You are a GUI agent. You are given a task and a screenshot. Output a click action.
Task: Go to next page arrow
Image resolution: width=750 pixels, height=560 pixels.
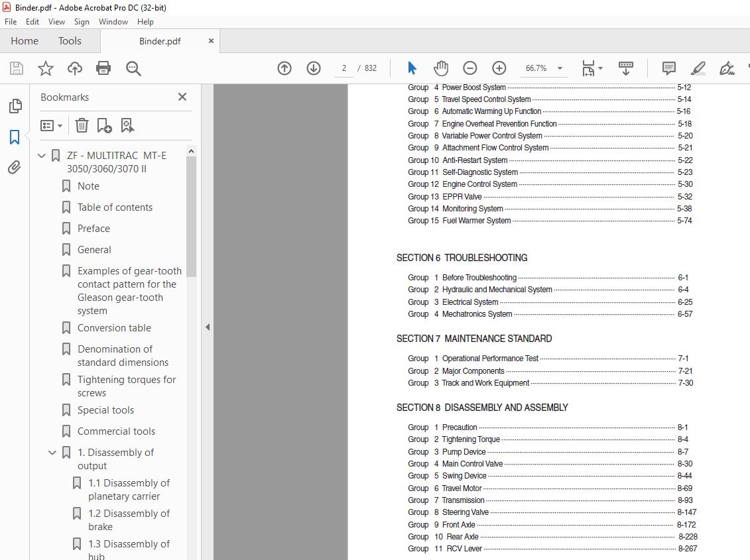point(314,68)
